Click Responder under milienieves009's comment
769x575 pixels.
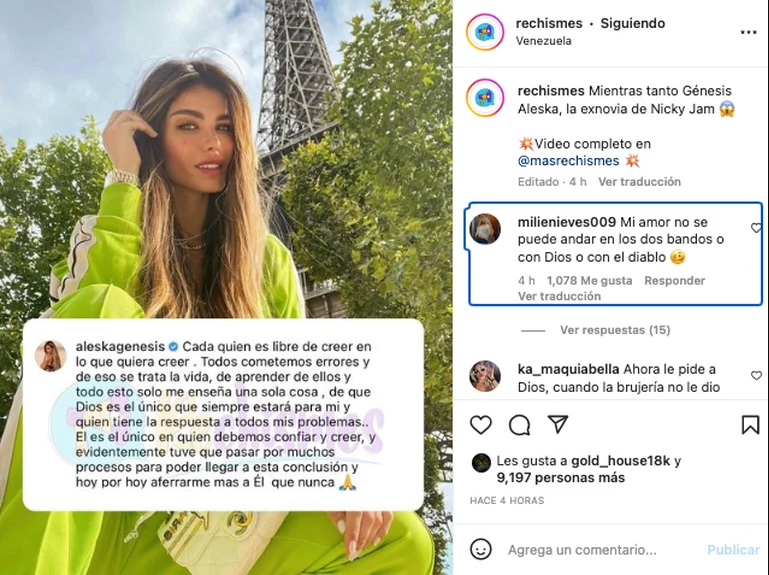pos(674,281)
